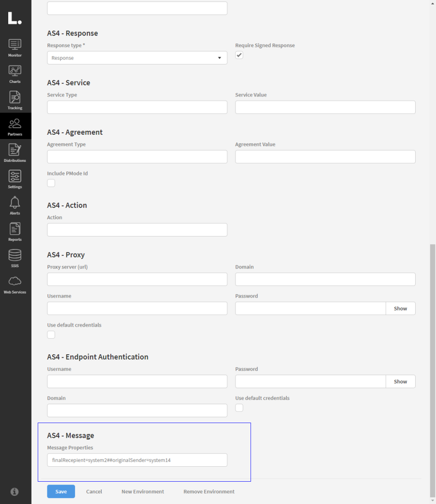View Alerts bell icon
The width and height of the screenshot is (436, 504).
pyautogui.click(x=15, y=205)
